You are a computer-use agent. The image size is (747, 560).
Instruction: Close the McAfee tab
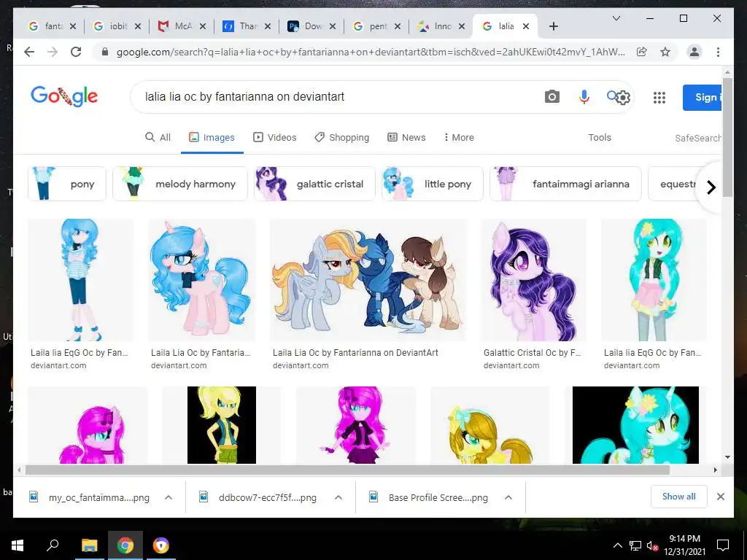coord(203,26)
